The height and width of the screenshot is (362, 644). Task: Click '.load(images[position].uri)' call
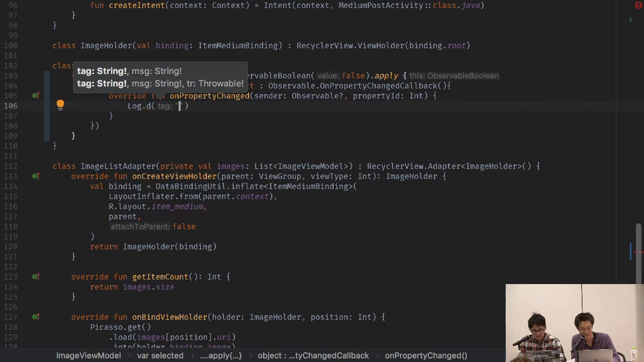[172, 337]
